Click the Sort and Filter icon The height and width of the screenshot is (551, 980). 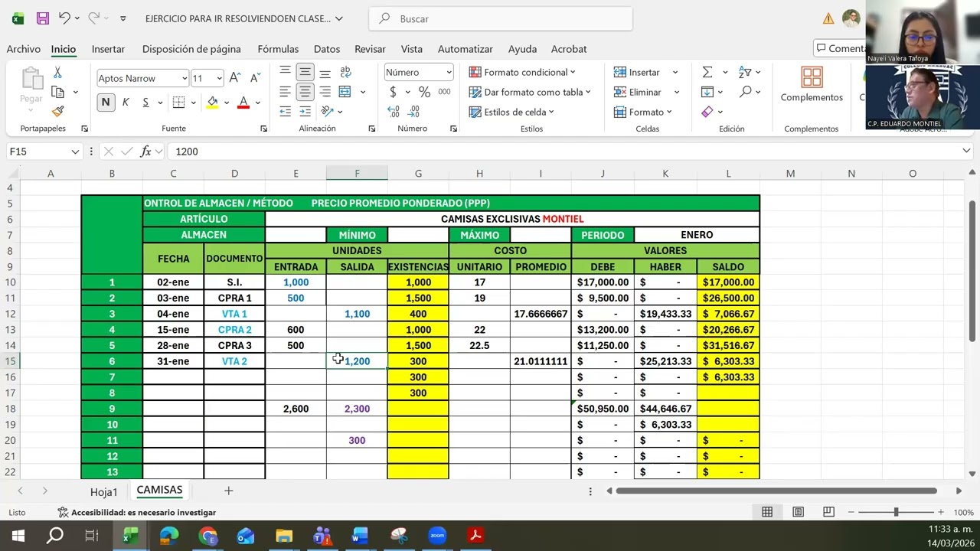[745, 72]
